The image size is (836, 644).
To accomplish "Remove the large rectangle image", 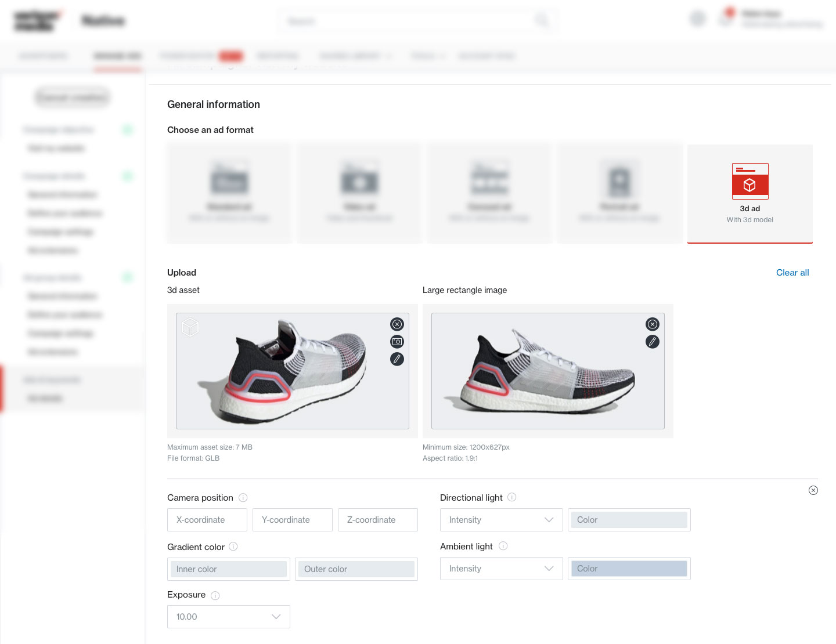I will pos(653,324).
